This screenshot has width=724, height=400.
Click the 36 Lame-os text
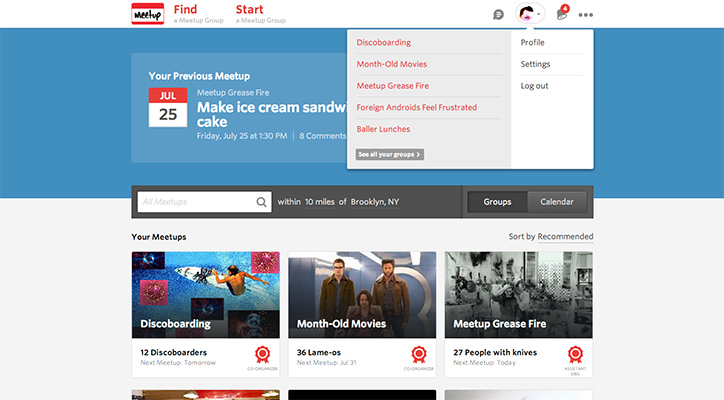[x=319, y=352]
